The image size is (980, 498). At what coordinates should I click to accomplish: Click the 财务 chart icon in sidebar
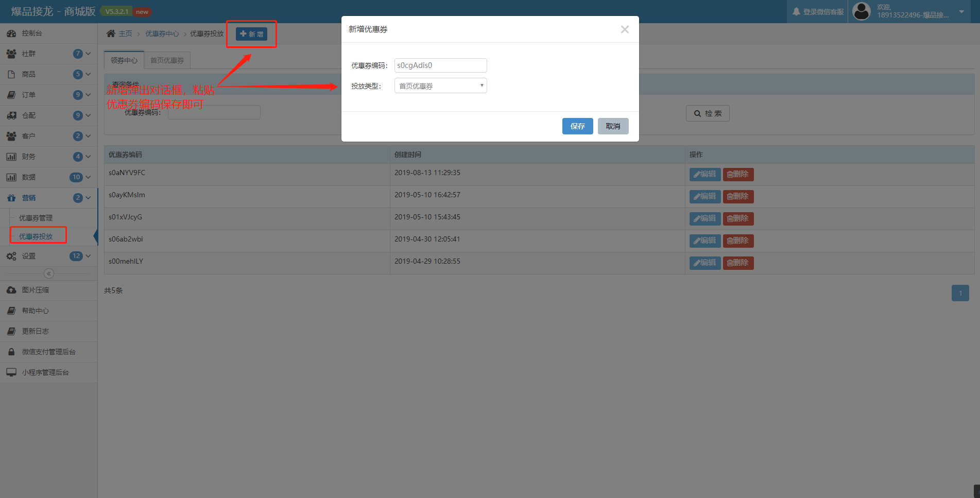pyautogui.click(x=11, y=157)
